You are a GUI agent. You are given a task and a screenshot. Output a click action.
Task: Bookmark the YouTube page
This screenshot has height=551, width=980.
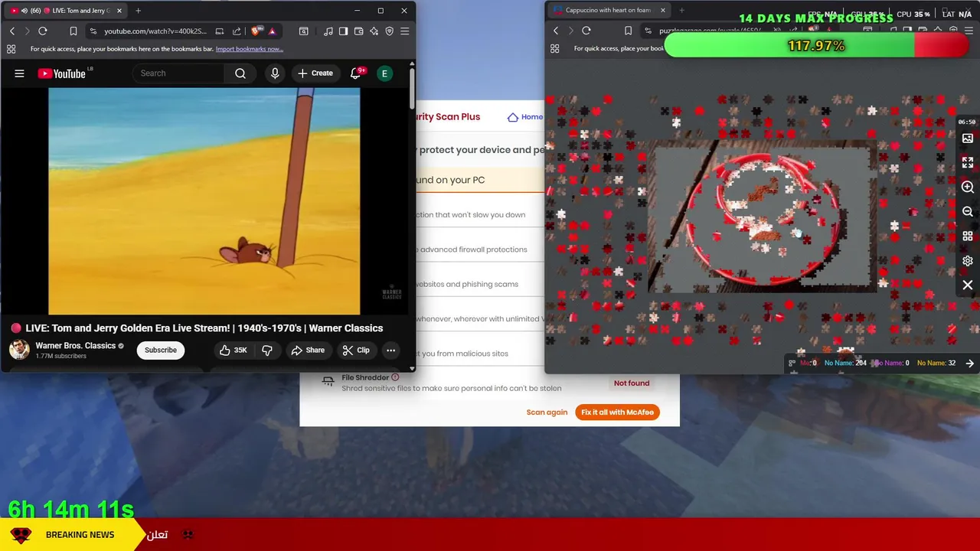(x=73, y=31)
